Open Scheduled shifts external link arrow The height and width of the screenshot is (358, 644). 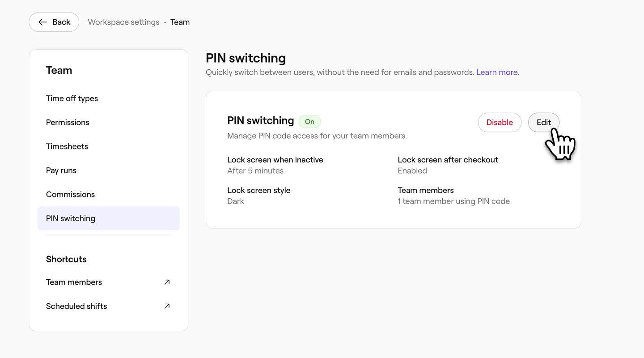pos(167,306)
